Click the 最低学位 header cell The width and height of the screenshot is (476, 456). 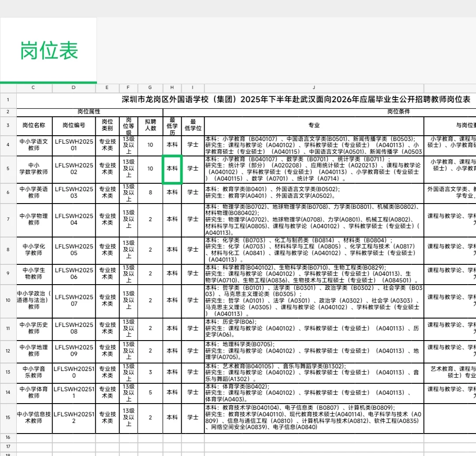[193, 126]
